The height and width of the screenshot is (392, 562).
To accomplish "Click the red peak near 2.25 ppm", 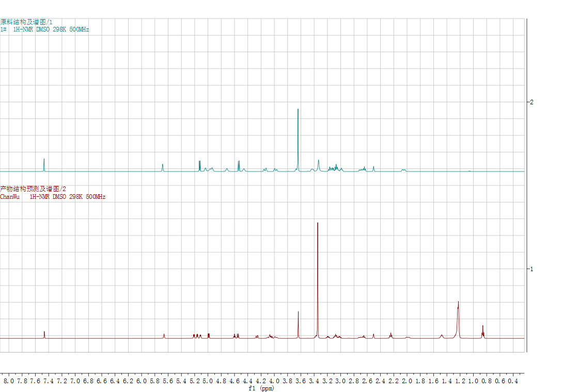I will pos(391,335).
